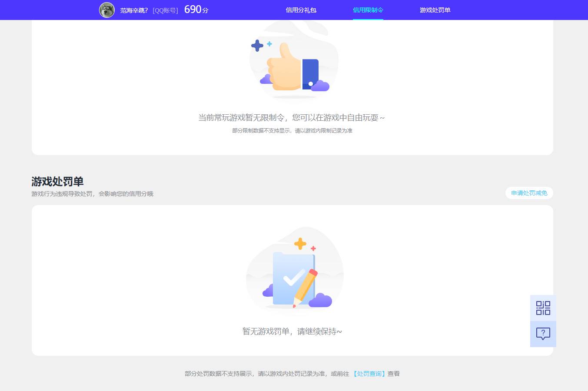Click the 暂无游戏罚单 message text

292,331
